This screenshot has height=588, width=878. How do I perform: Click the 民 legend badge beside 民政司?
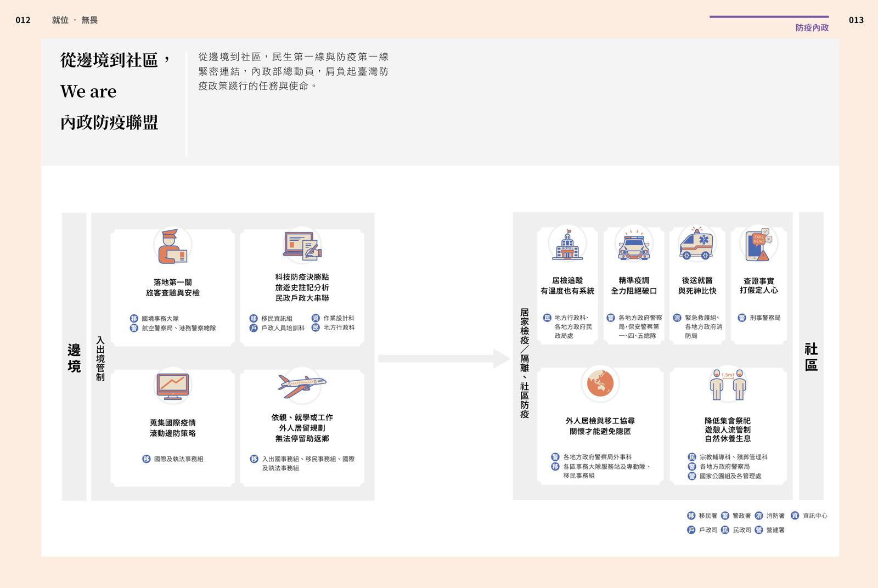(725, 530)
